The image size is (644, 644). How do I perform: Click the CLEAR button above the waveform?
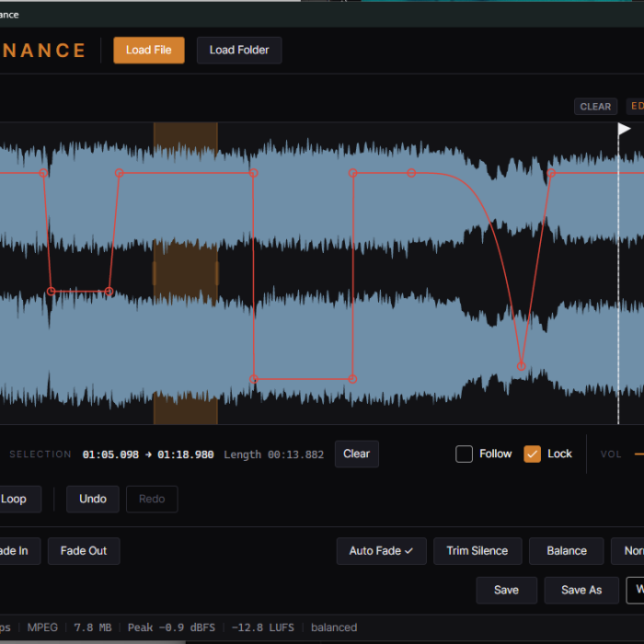click(595, 107)
